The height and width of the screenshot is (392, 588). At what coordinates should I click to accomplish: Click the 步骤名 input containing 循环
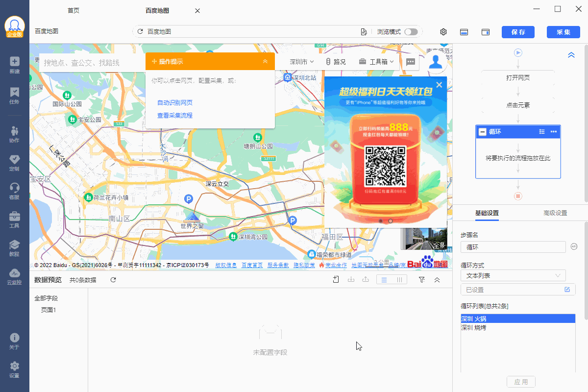513,247
